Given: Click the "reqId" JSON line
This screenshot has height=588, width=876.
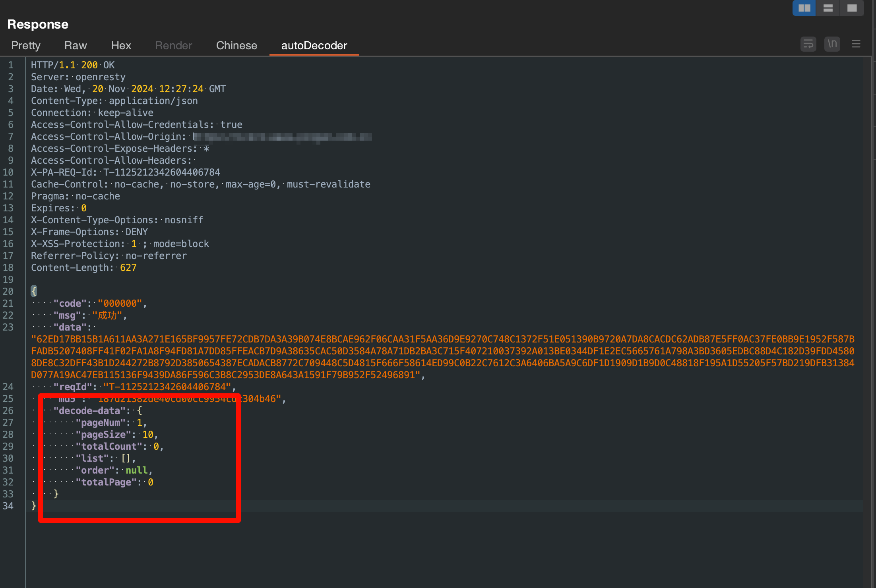Looking at the screenshot, I should [x=145, y=387].
